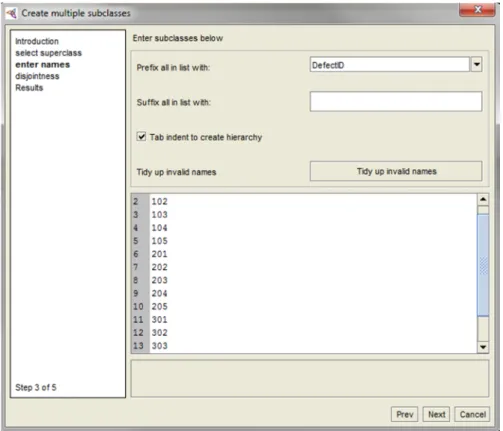Click the Tidy up invalid names text label
This screenshot has height=431, width=503.
(x=176, y=172)
